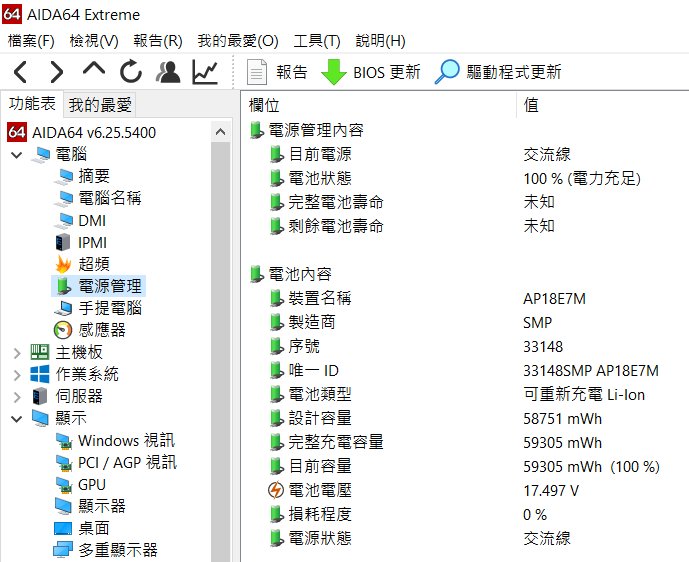Open the 工具(T) menu
The height and width of the screenshot is (562, 689).
(317, 41)
